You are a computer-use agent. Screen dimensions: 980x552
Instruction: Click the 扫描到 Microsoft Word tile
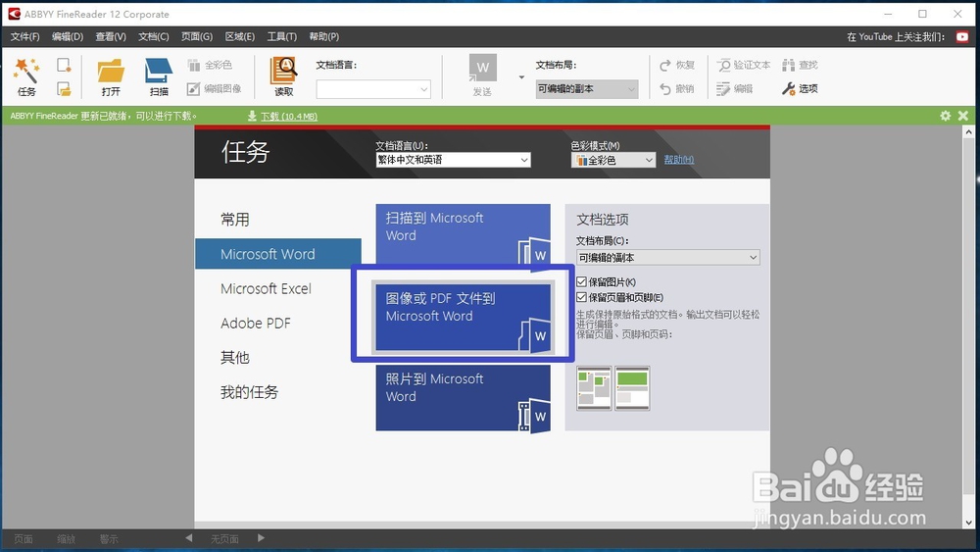(x=464, y=235)
